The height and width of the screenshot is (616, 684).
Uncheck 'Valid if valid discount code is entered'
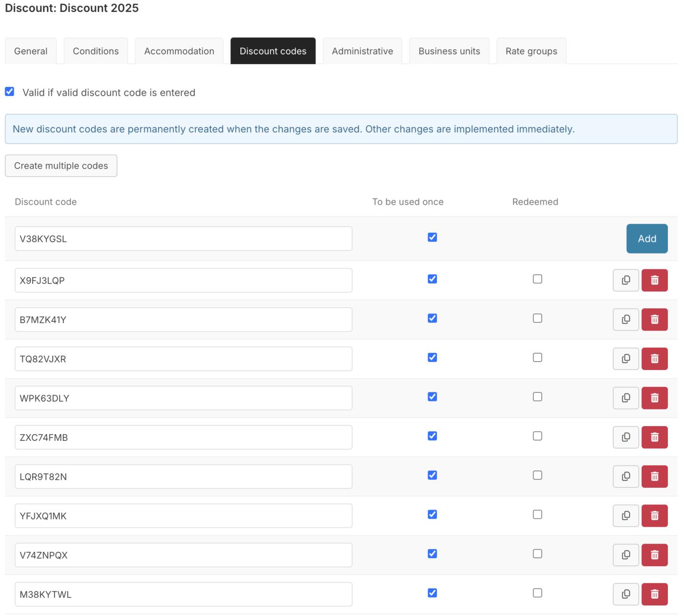pos(9,92)
